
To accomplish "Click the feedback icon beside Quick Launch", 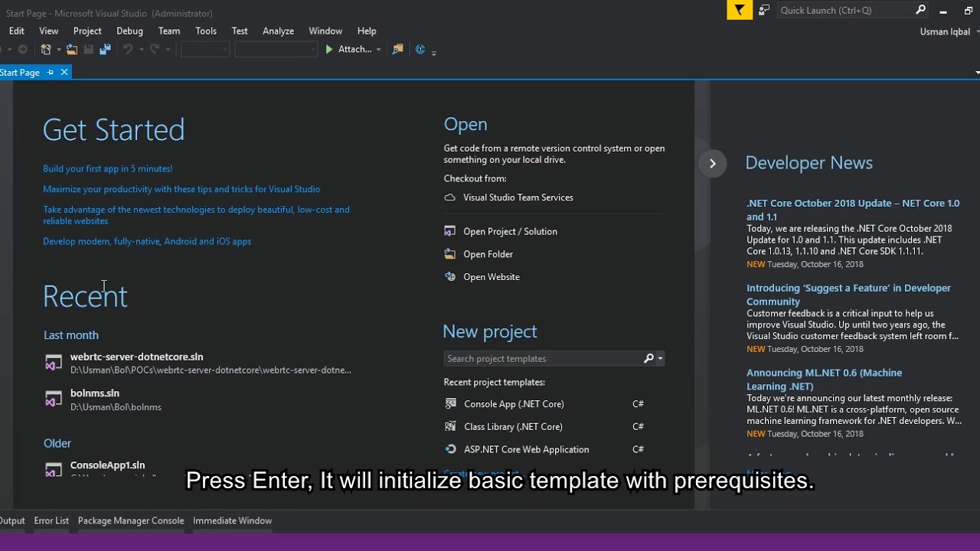I will (764, 10).
